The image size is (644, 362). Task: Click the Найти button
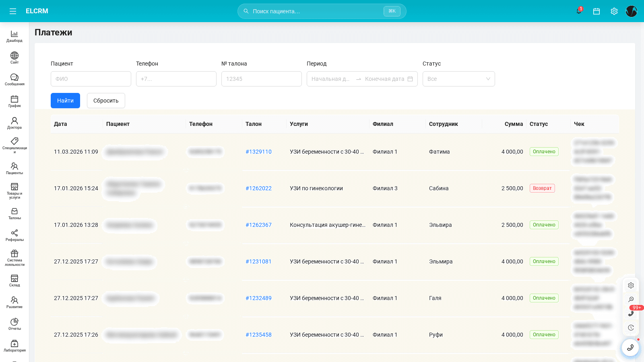[x=65, y=101]
